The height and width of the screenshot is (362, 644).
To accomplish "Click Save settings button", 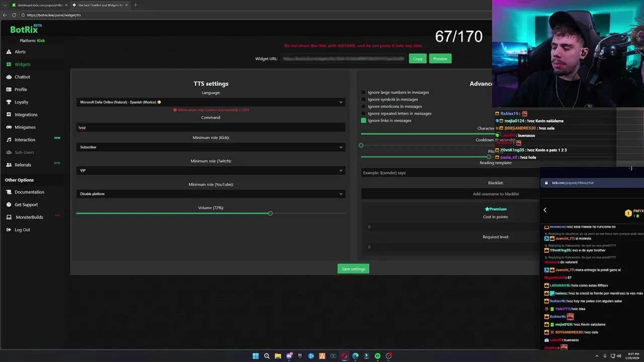I will (353, 269).
